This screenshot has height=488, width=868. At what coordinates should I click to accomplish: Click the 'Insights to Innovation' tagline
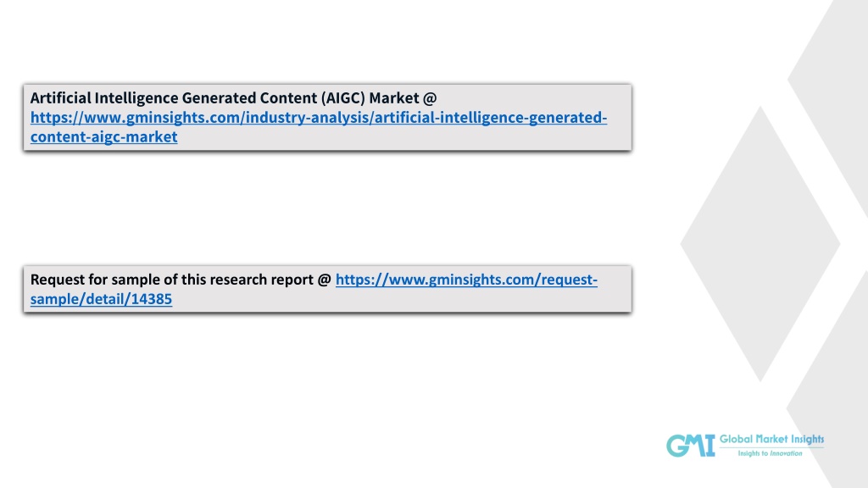(x=768, y=453)
